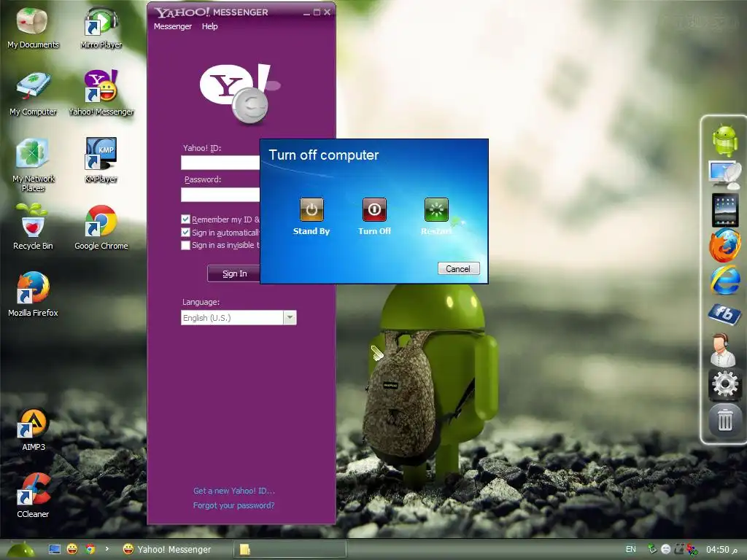This screenshot has height=560, width=747.
Task: Minimize the Yahoo! Messenger window
Action: click(306, 12)
